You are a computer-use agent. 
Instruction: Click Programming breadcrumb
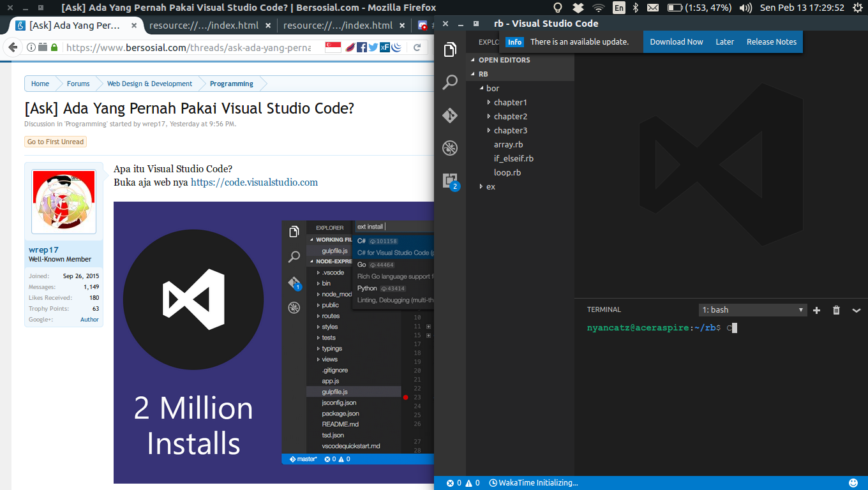click(232, 84)
